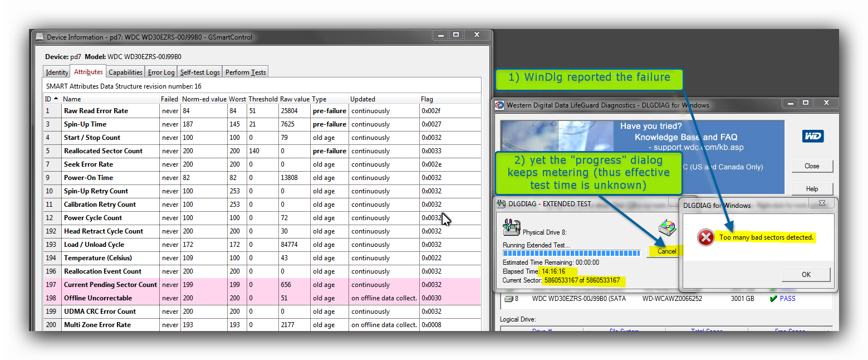Screen dimensions: 868x360
Task: Click the flag value 0x002f
Action: [x=431, y=111]
